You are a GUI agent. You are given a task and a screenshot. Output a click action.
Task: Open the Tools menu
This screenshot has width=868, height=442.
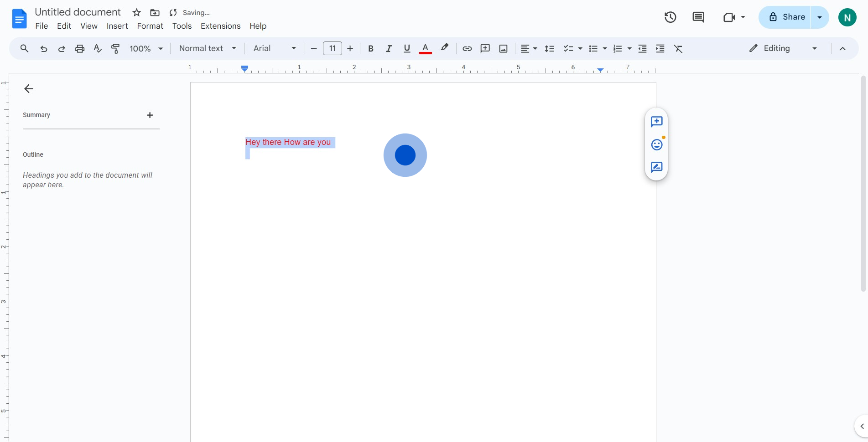tap(182, 26)
